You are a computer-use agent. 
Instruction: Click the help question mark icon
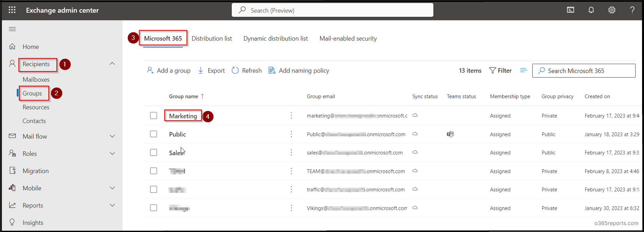coord(632,10)
